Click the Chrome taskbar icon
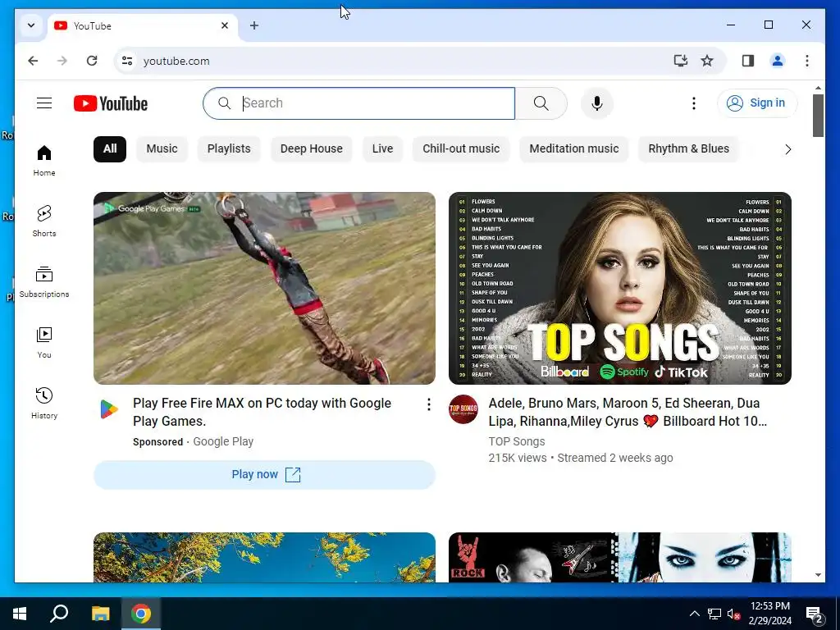 [x=141, y=614]
